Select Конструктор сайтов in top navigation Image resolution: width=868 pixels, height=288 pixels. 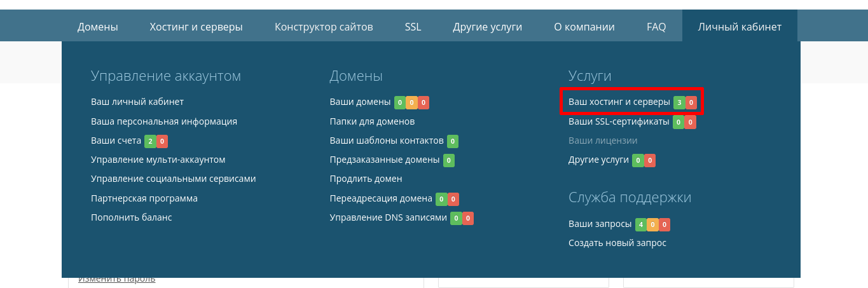324,27
